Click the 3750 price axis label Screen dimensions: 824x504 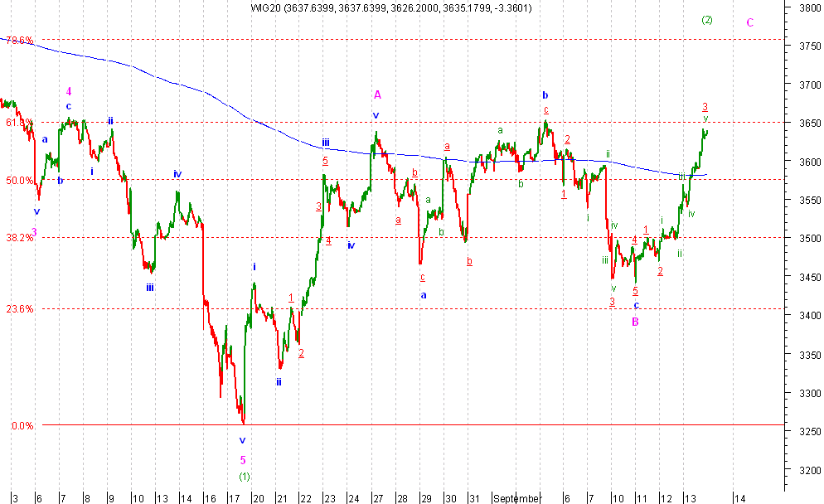(810, 46)
